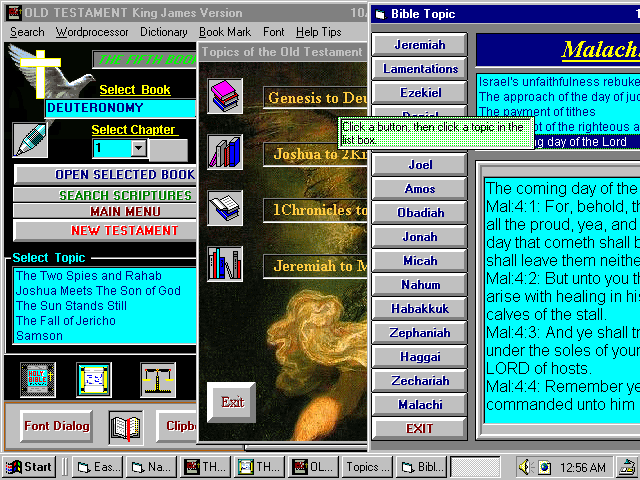The height and width of the screenshot is (480, 640).
Task: Click the Old Testament window title icon
Action: pos(15,13)
